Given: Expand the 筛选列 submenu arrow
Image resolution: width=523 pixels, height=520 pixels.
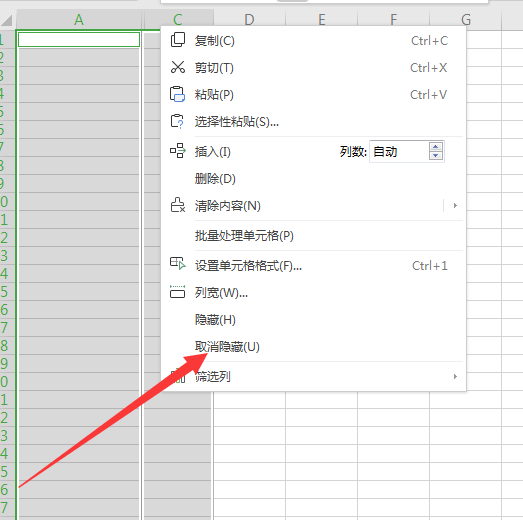Looking at the screenshot, I should pyautogui.click(x=455, y=377).
